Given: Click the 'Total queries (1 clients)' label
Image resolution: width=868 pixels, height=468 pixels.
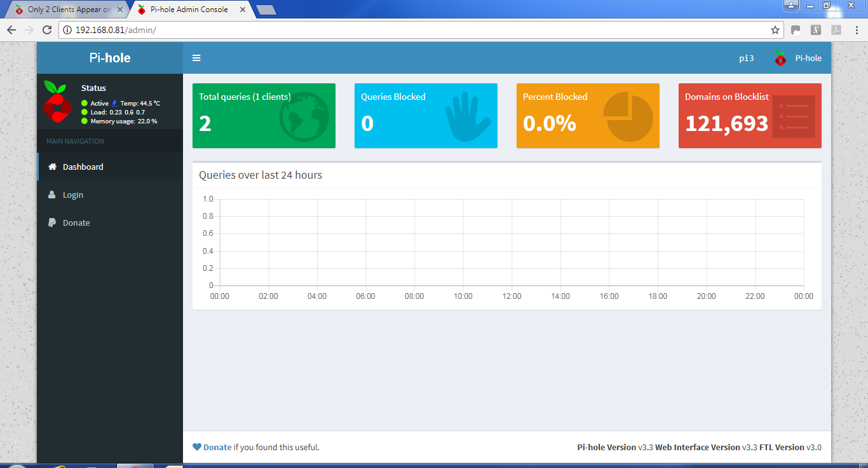Looking at the screenshot, I should [x=245, y=97].
